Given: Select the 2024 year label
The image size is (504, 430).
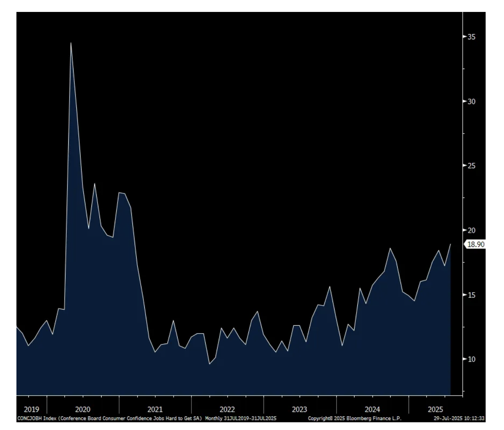Looking at the screenshot, I should [x=372, y=409].
